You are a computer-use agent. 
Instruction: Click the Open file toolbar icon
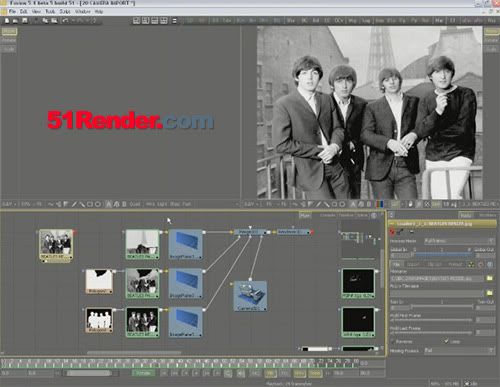click(x=15, y=21)
